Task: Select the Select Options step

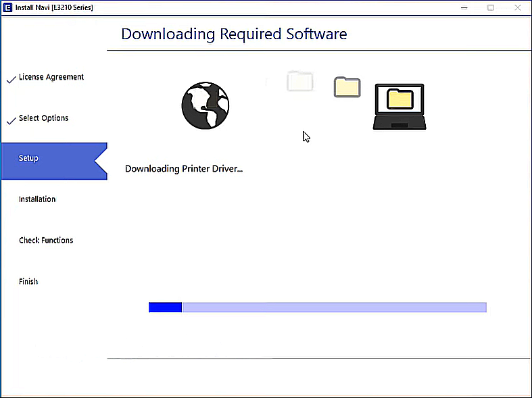Action: [x=43, y=118]
